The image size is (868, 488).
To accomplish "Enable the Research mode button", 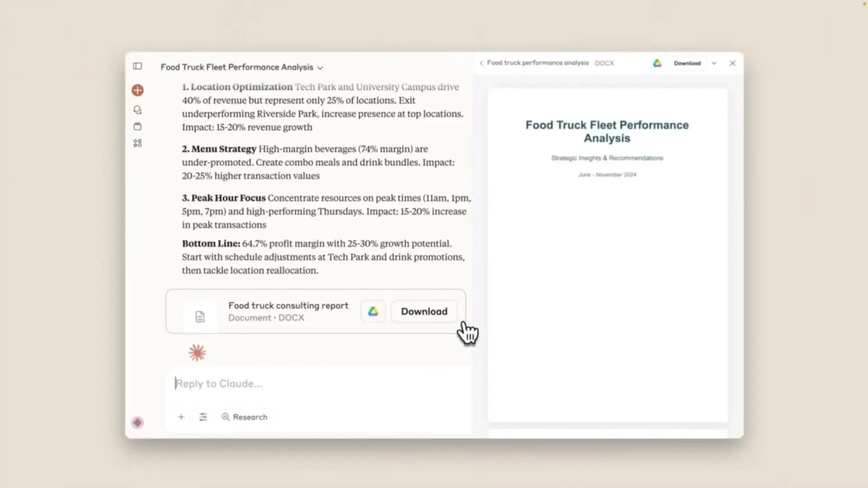I will pos(244,417).
